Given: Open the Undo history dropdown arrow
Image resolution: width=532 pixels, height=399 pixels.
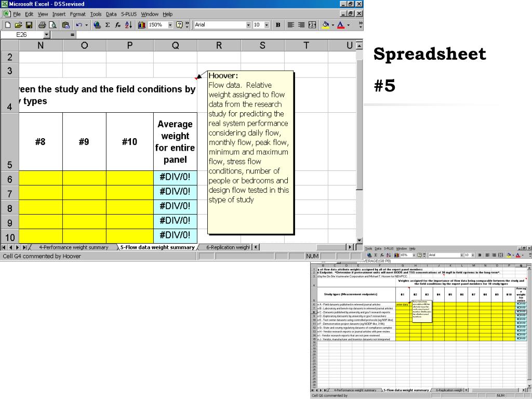Looking at the screenshot, I should tap(86, 25).
